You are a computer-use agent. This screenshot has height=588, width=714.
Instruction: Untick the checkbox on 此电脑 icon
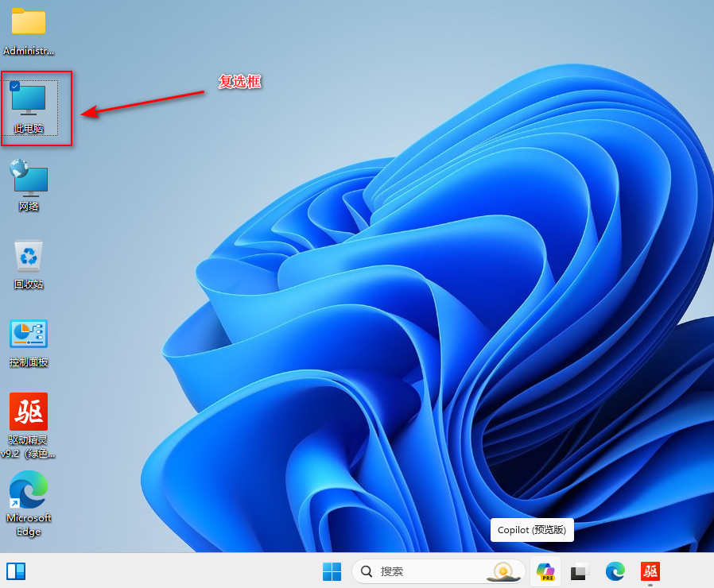[15, 86]
